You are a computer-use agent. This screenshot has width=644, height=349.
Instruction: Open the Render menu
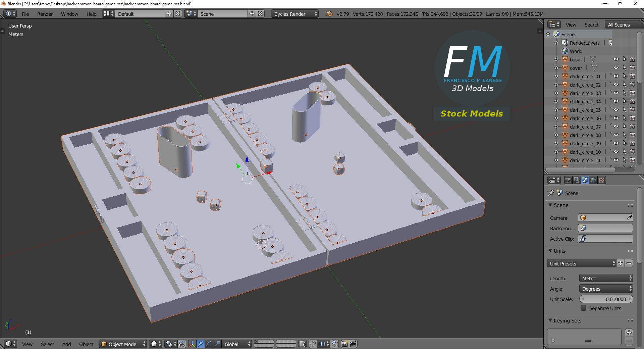[45, 14]
